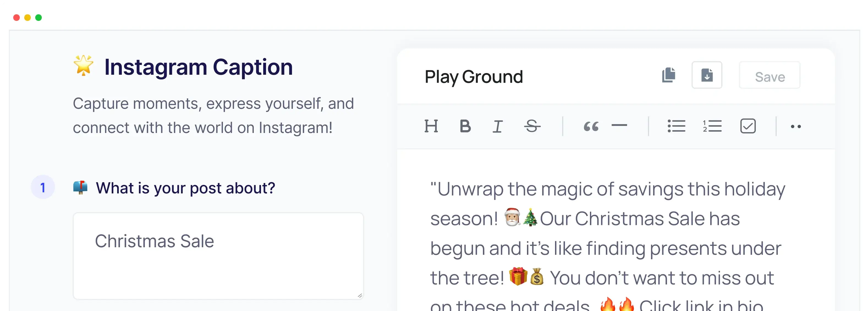Click the Play Ground title
The image size is (868, 311).
click(x=474, y=77)
